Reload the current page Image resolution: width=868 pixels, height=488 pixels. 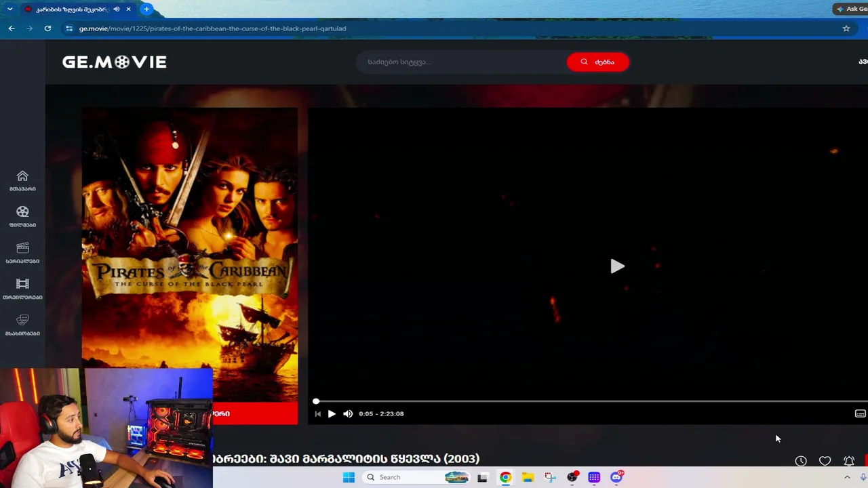(47, 28)
